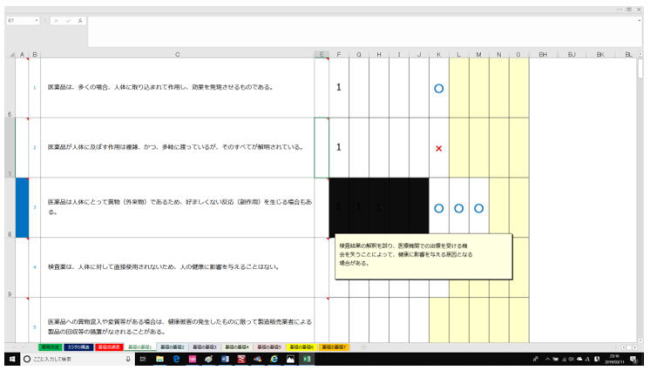
Task: Open the Windows Start menu
Action: pyautogui.click(x=12, y=359)
